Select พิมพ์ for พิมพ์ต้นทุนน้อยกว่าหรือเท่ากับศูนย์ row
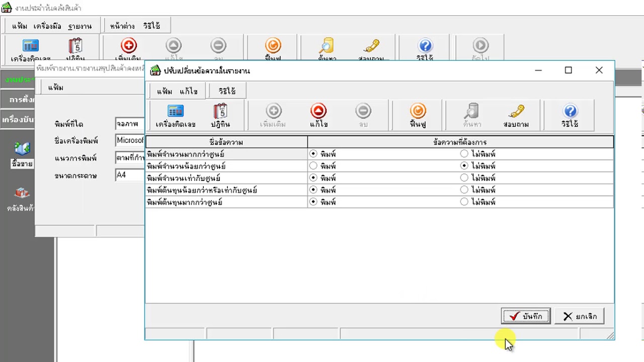Image resolution: width=644 pixels, height=362 pixels. pyautogui.click(x=313, y=190)
